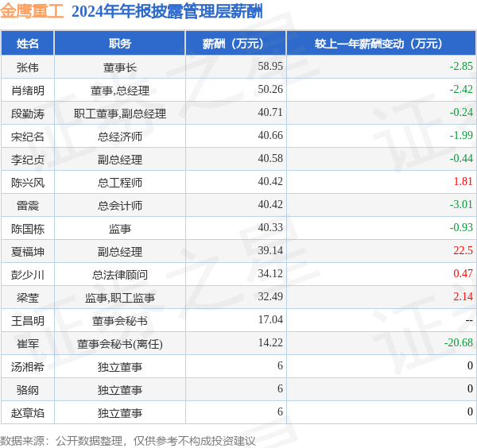Click the 数据来源 footer note
Screen dimensions: 477x448
click(128, 442)
